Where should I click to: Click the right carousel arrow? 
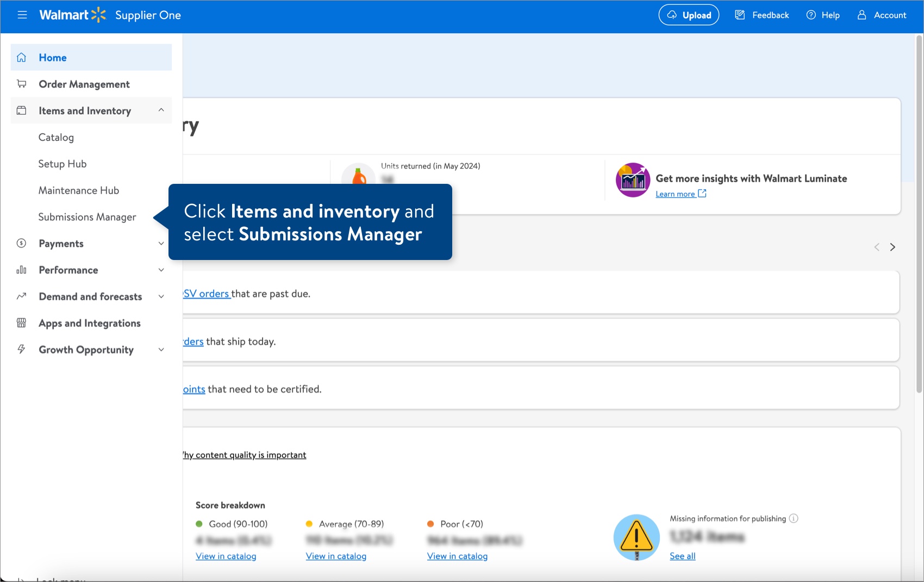(x=893, y=247)
